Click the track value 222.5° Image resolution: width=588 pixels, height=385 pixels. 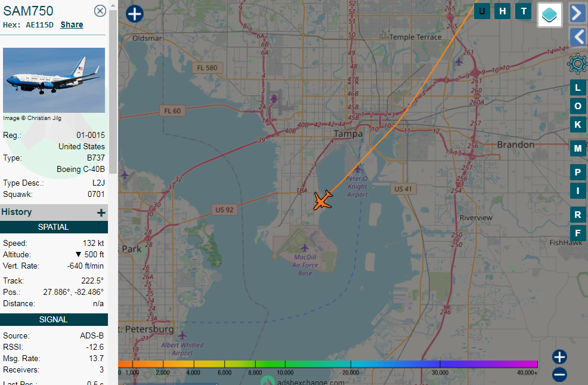92,281
